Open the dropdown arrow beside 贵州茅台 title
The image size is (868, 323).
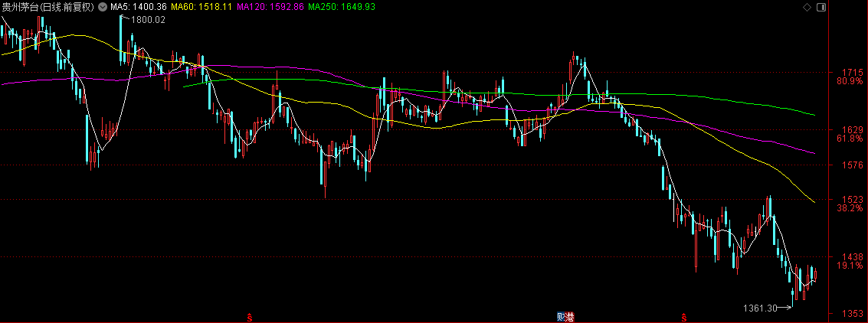(x=103, y=7)
